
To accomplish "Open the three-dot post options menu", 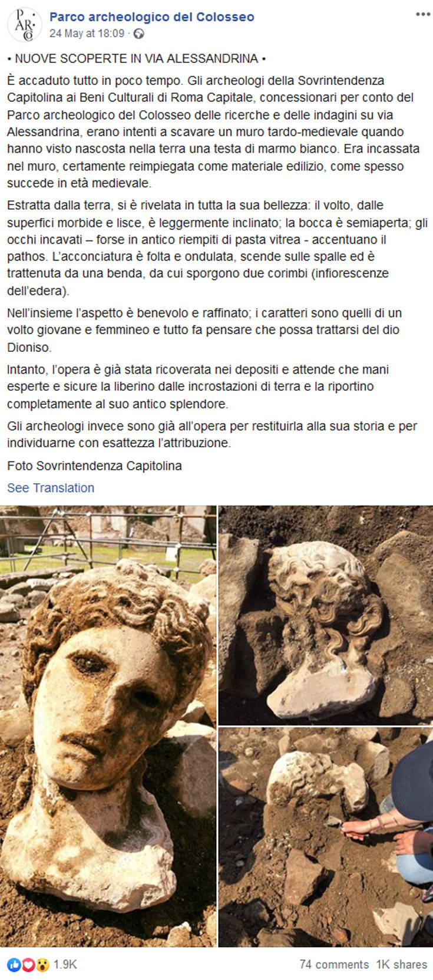I will tap(423, 14).
